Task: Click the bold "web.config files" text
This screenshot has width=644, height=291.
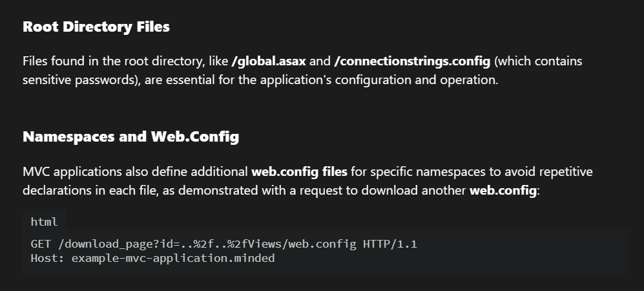Action: 299,172
